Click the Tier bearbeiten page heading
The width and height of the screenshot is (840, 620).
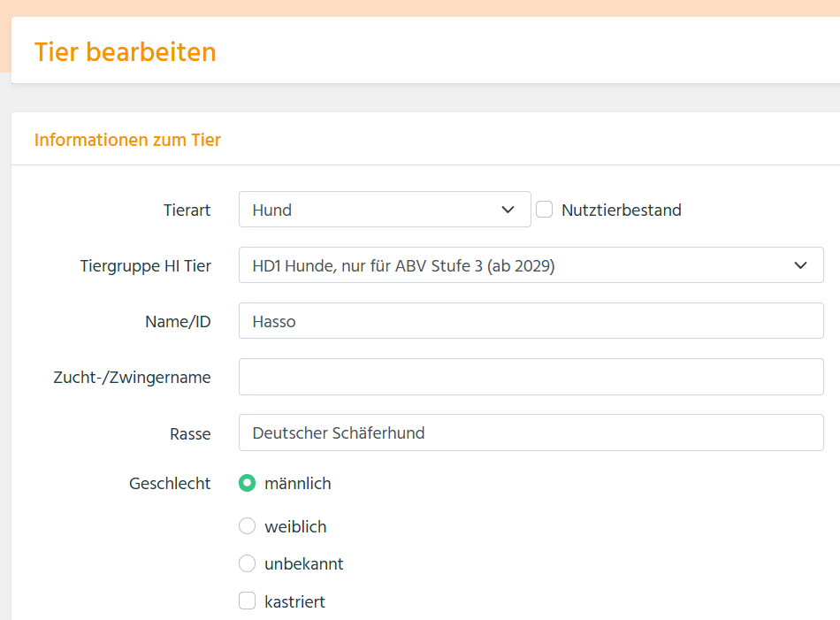tap(125, 52)
